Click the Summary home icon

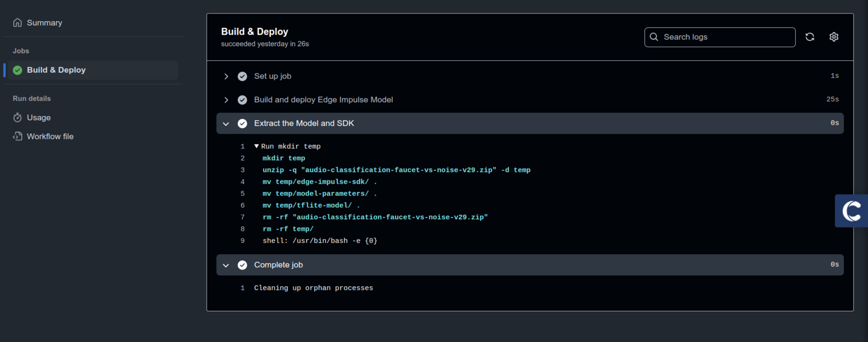point(17,23)
